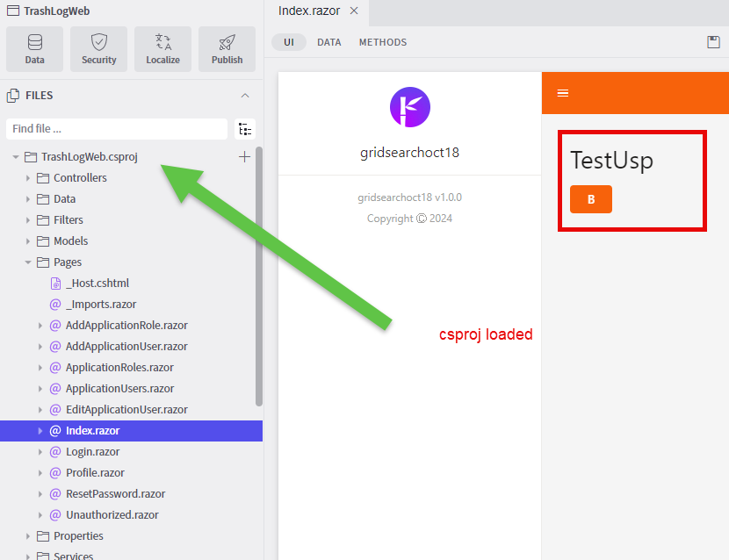Click the hamburger menu in orange header
The image size is (729, 560).
[x=563, y=93]
